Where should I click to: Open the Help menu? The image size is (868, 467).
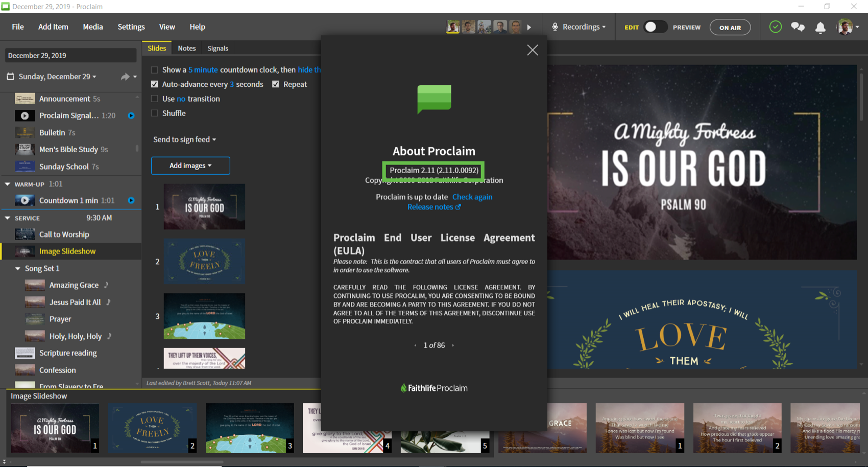pos(197,27)
